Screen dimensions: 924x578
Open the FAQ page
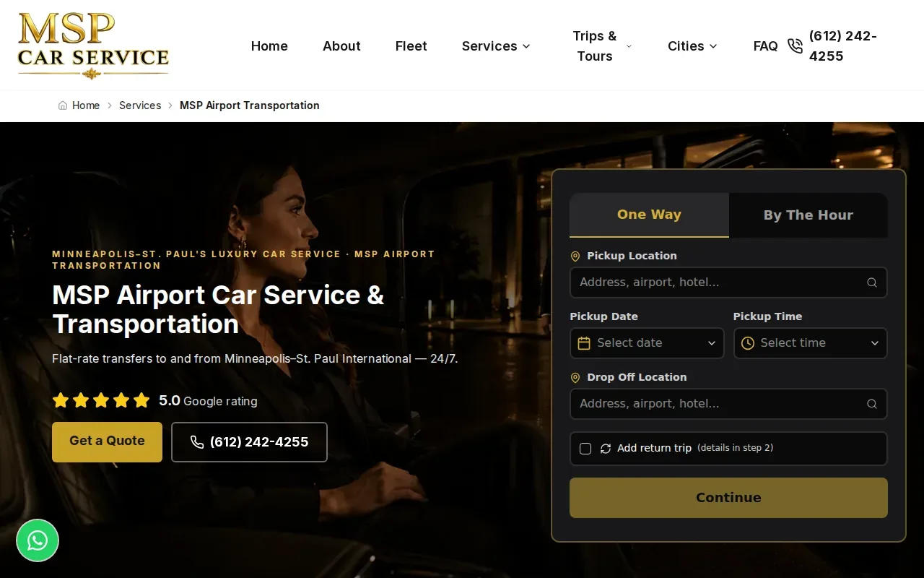click(765, 46)
